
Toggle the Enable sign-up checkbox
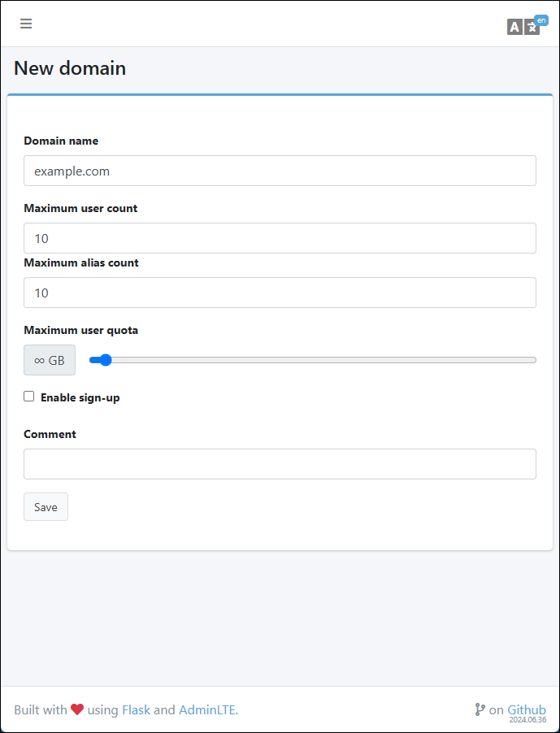(x=29, y=397)
